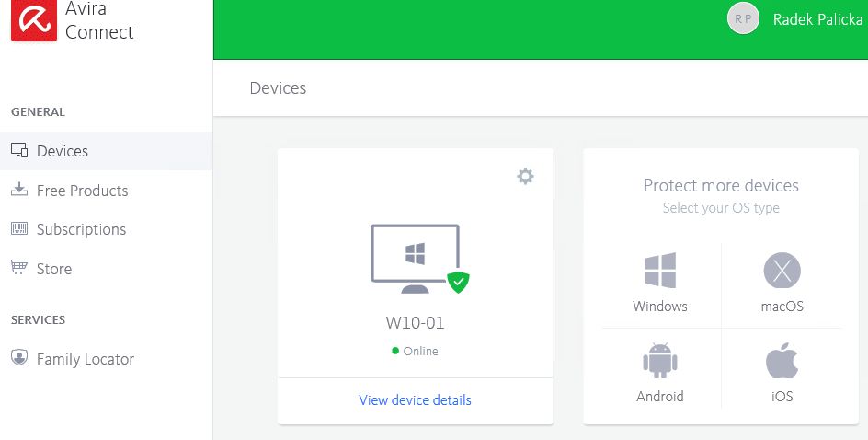This screenshot has height=440, width=868.
Task: Click the W10-01 device name
Action: pyautogui.click(x=416, y=323)
